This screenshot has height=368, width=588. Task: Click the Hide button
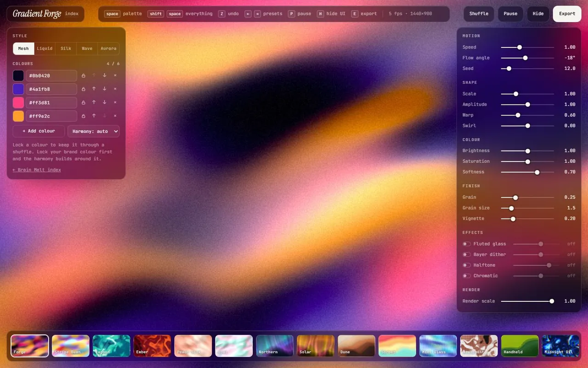coord(538,14)
